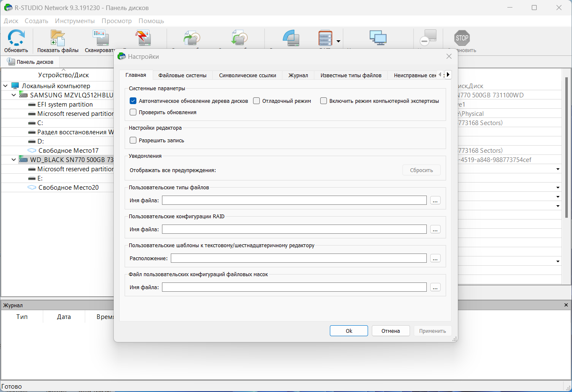Click the Обновить refresh toolbar icon
572x392 pixels.
(x=16, y=37)
